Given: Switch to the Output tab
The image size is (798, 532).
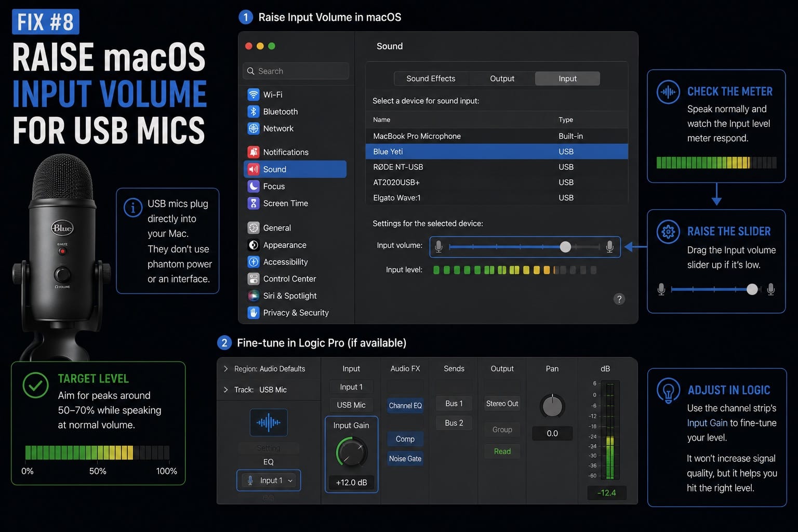Looking at the screenshot, I should [x=502, y=78].
